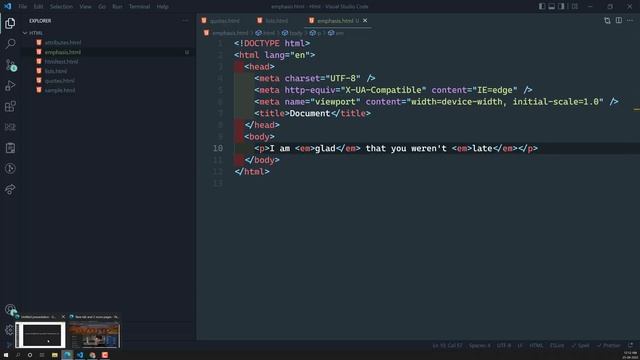Open the Go menu
The image size is (640, 360).
[102, 7]
